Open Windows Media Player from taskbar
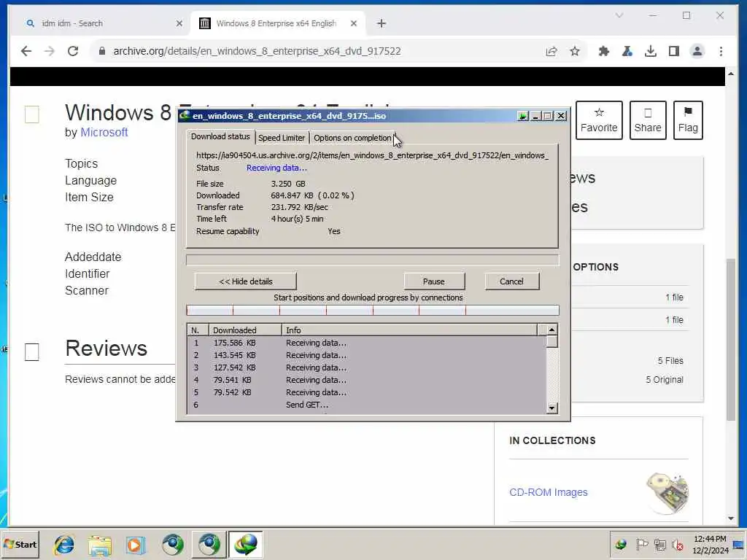Image resolution: width=747 pixels, height=560 pixels. pyautogui.click(x=135, y=544)
